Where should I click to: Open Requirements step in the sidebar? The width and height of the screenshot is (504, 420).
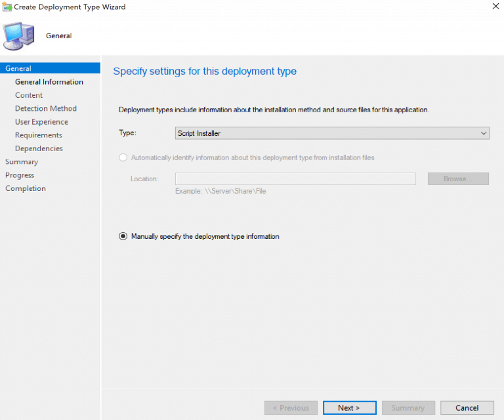pos(39,135)
